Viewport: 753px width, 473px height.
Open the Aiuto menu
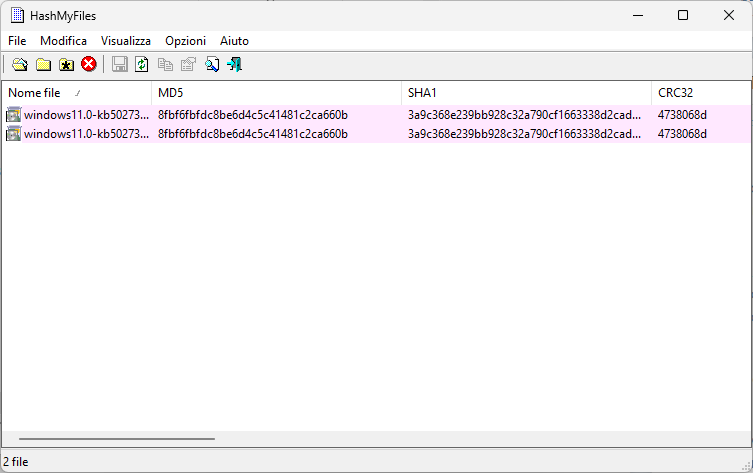click(234, 41)
